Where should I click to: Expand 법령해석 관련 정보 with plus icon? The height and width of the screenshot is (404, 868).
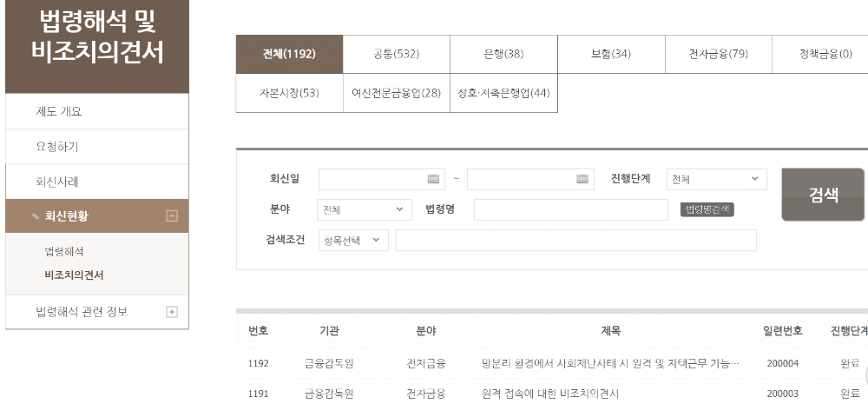172,312
